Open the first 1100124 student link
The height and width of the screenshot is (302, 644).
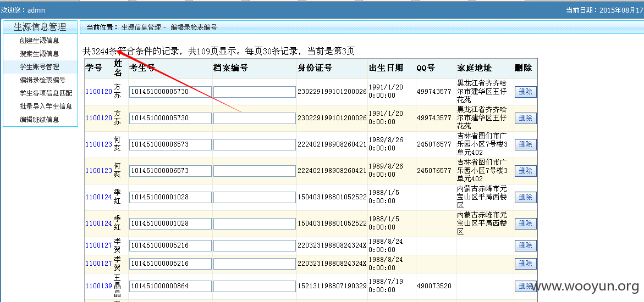(98, 197)
